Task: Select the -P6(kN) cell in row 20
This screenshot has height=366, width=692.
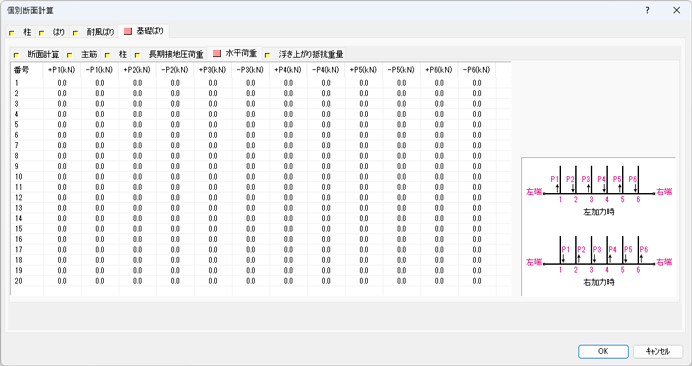Action: point(477,281)
